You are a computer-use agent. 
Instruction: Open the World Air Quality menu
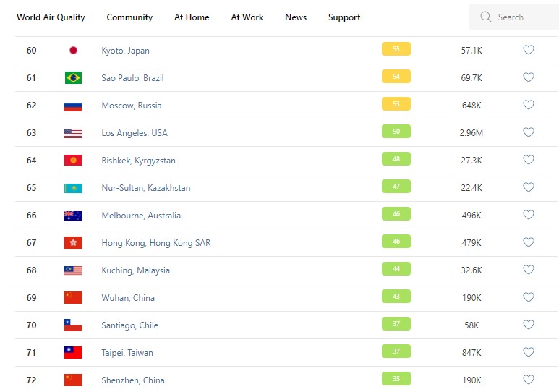(51, 17)
